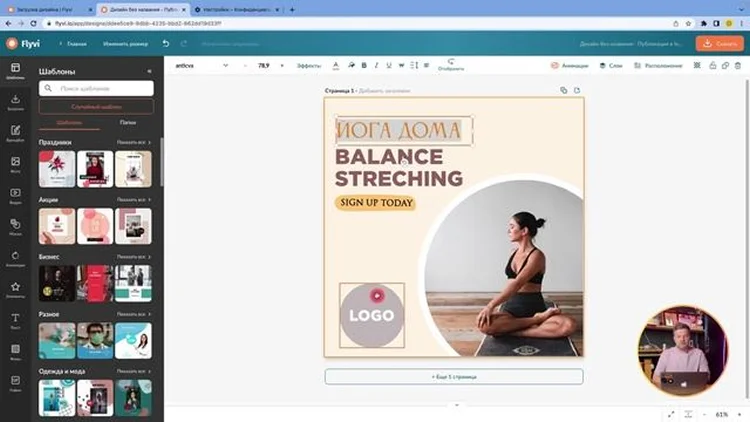Open Favorites star in sidebar
This screenshot has height=422, width=750.
pos(15,290)
